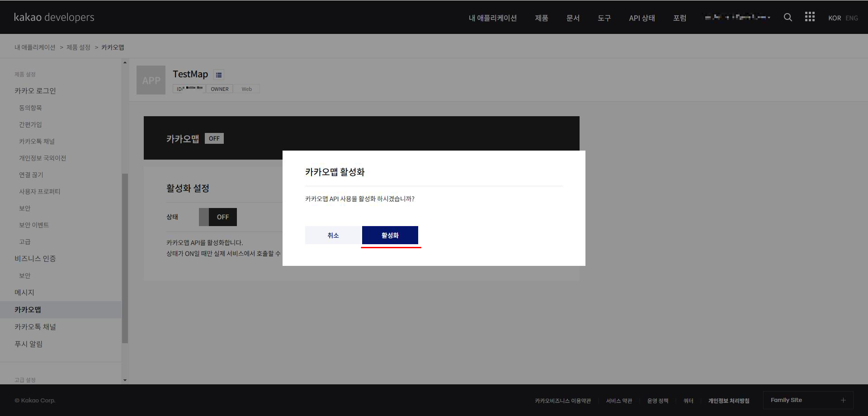Select 간편가입 in sidebar

pyautogui.click(x=30, y=125)
